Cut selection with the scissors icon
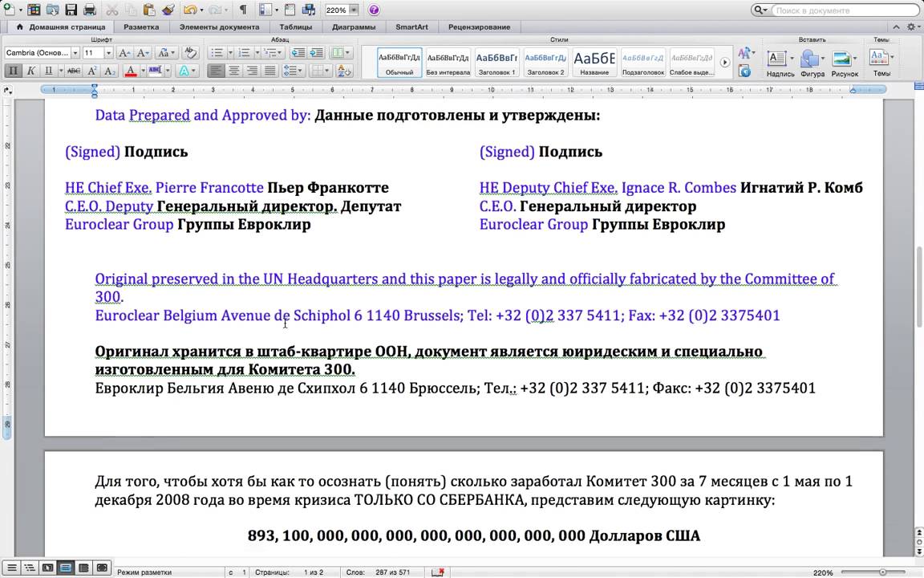Screen dimensions: 924x578 112,10
